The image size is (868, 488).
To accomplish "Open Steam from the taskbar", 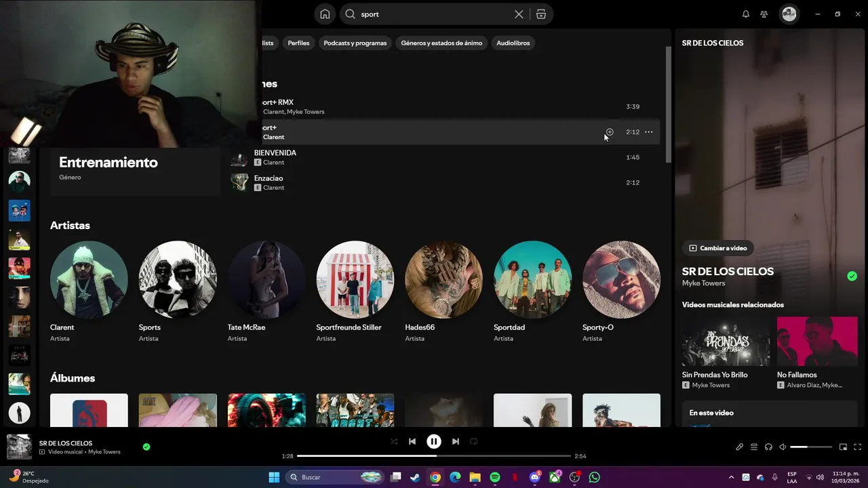I will [415, 477].
